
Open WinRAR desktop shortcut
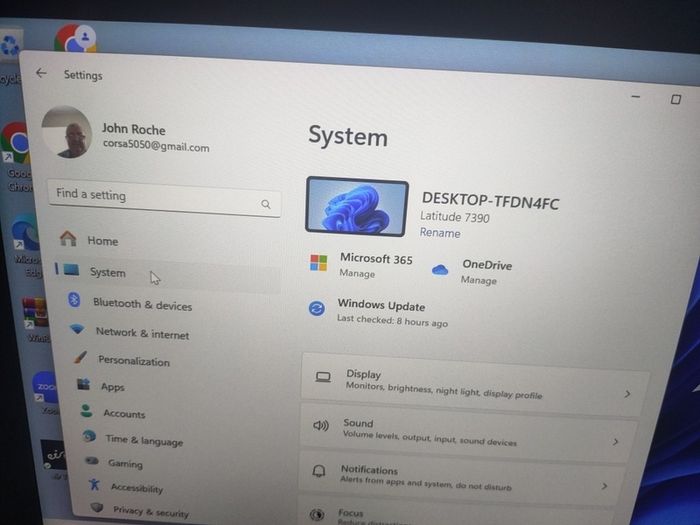[x=36, y=320]
